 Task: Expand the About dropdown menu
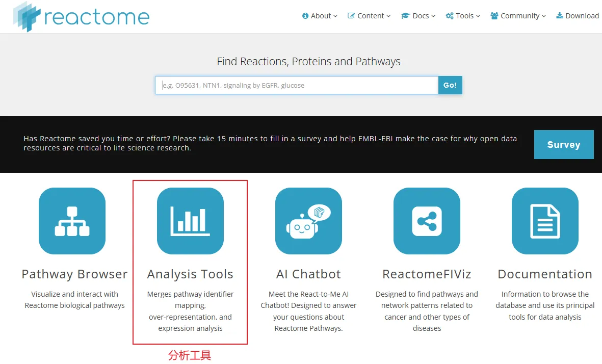pos(320,16)
